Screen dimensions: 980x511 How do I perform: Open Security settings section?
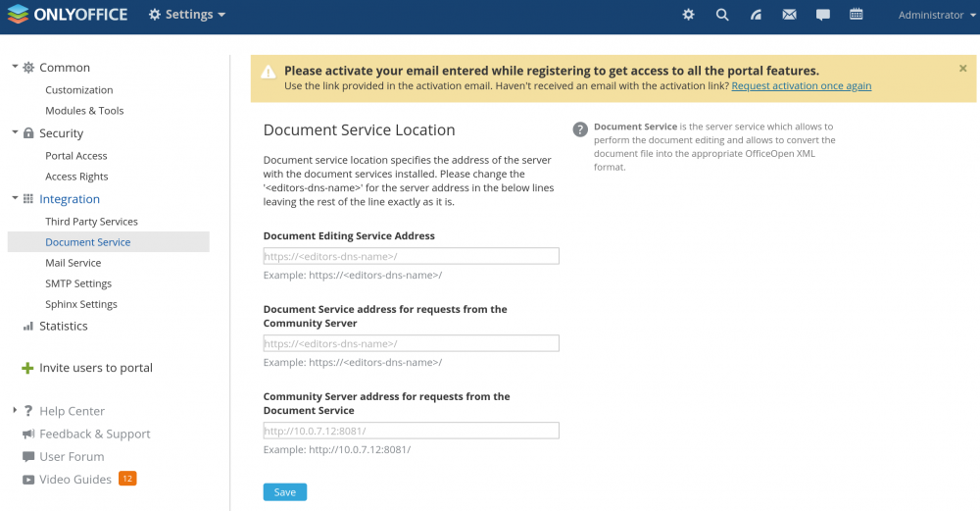tap(61, 133)
